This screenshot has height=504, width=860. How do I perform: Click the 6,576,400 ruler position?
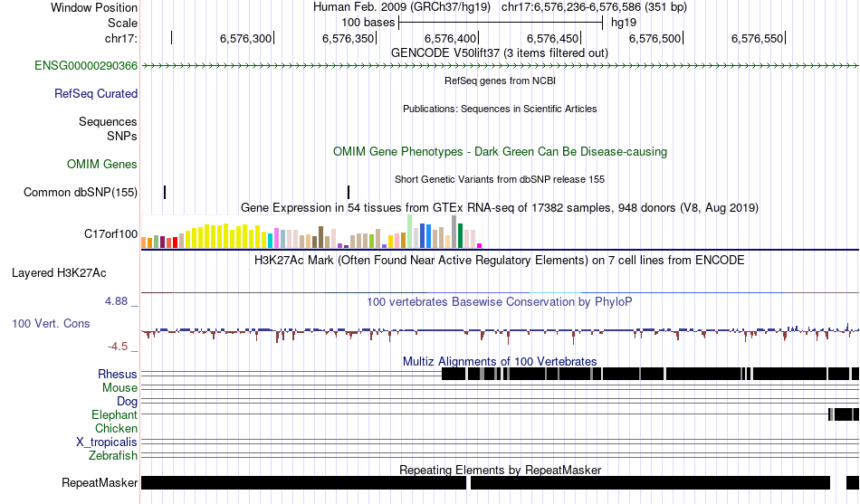pyautogui.click(x=450, y=38)
